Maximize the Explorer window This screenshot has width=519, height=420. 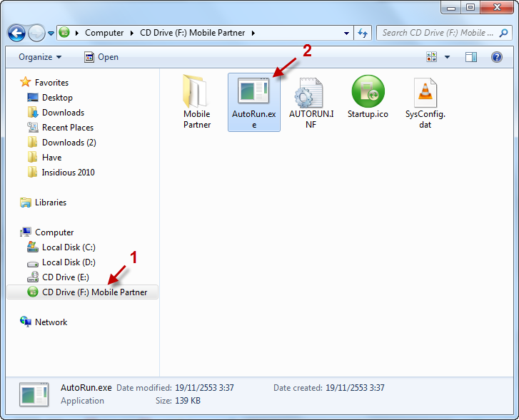point(470,7)
